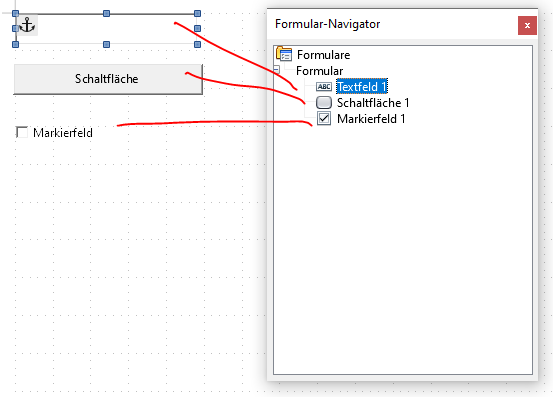Click the button icon beside Schaltfläche 1

click(x=324, y=103)
